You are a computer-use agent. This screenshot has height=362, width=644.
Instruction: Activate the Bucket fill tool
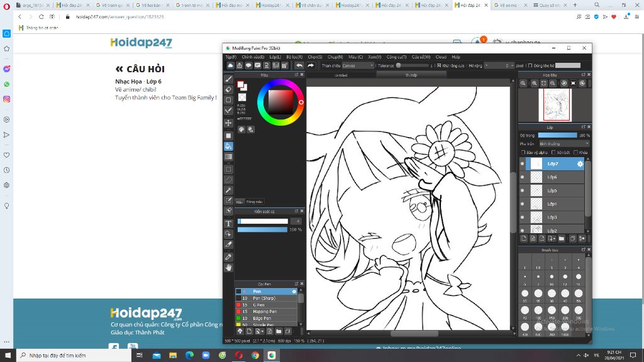pyautogui.click(x=229, y=146)
